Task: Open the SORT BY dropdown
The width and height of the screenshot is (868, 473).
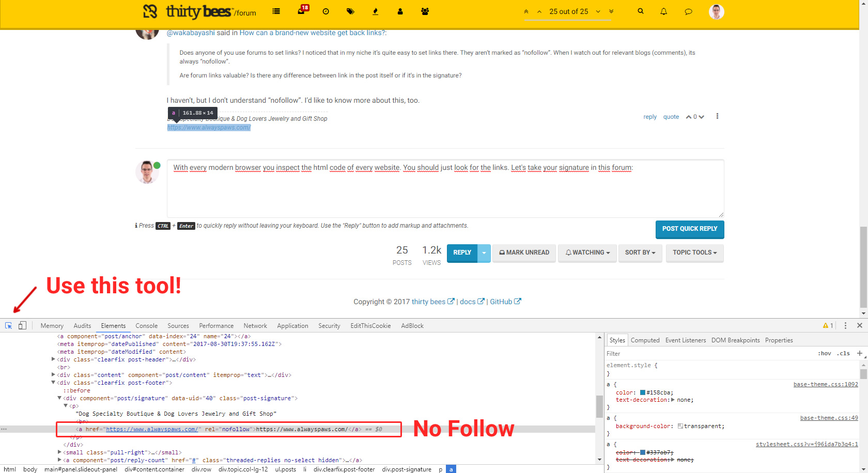Action: [x=640, y=253]
